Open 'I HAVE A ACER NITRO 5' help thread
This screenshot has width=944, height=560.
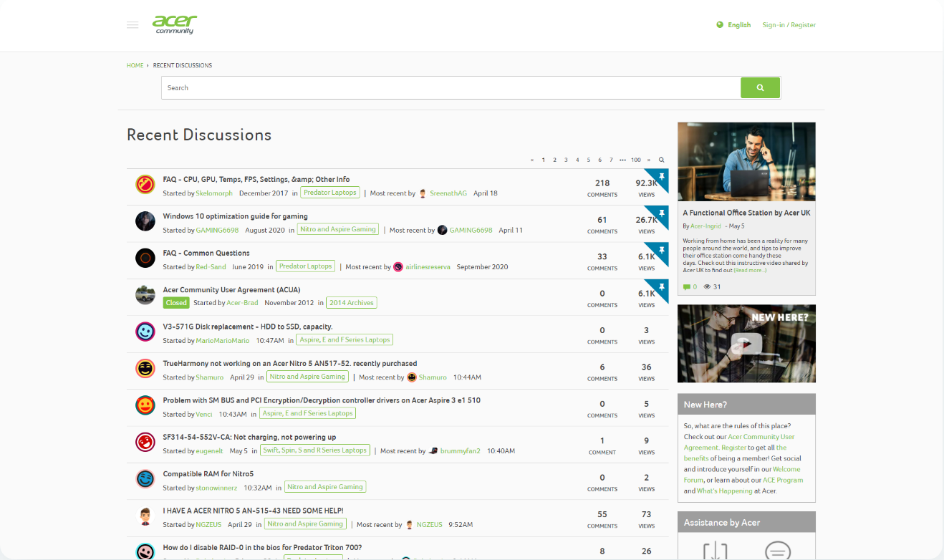pos(253,511)
